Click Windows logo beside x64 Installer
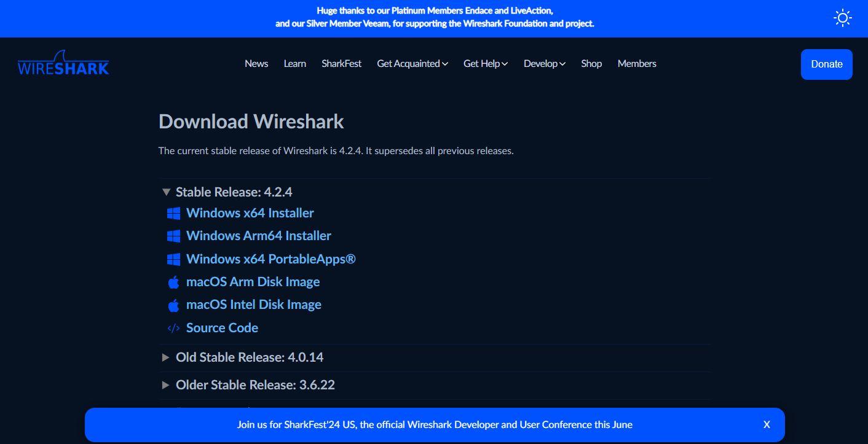This screenshot has width=868, height=444. [173, 213]
